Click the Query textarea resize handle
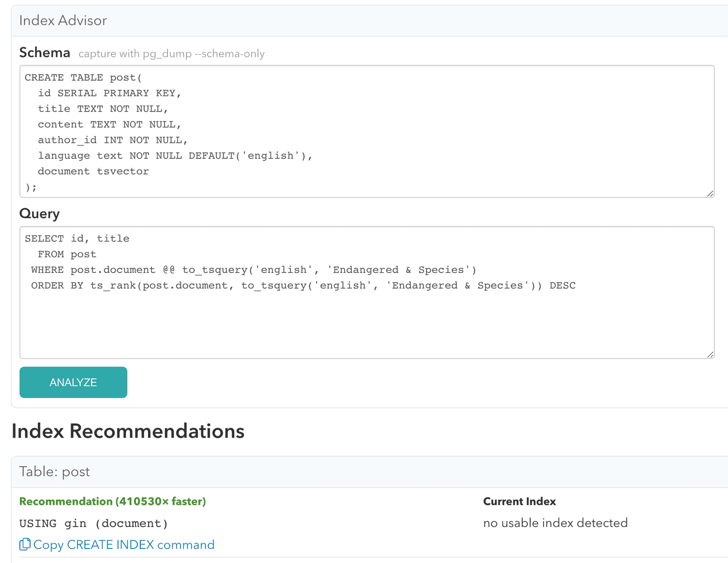The height and width of the screenshot is (563, 728). (x=710, y=355)
